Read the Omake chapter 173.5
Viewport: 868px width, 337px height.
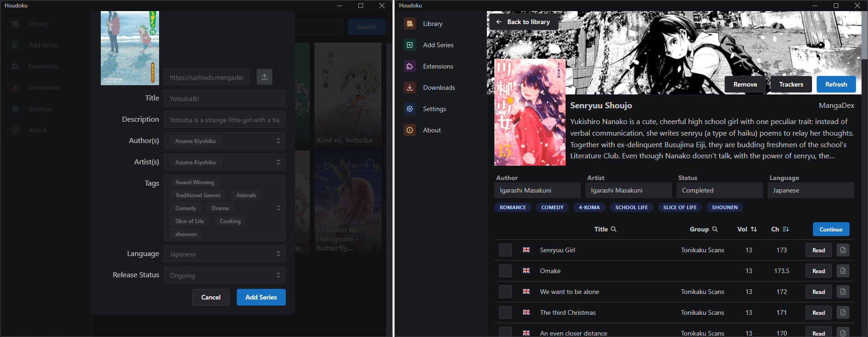tap(819, 271)
